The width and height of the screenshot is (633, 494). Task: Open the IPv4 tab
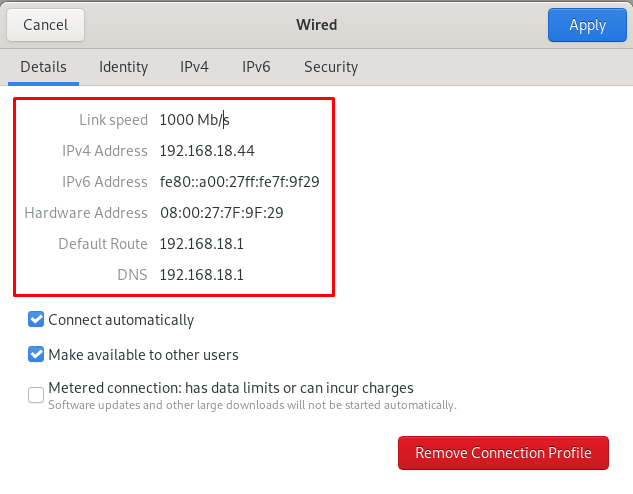(194, 67)
